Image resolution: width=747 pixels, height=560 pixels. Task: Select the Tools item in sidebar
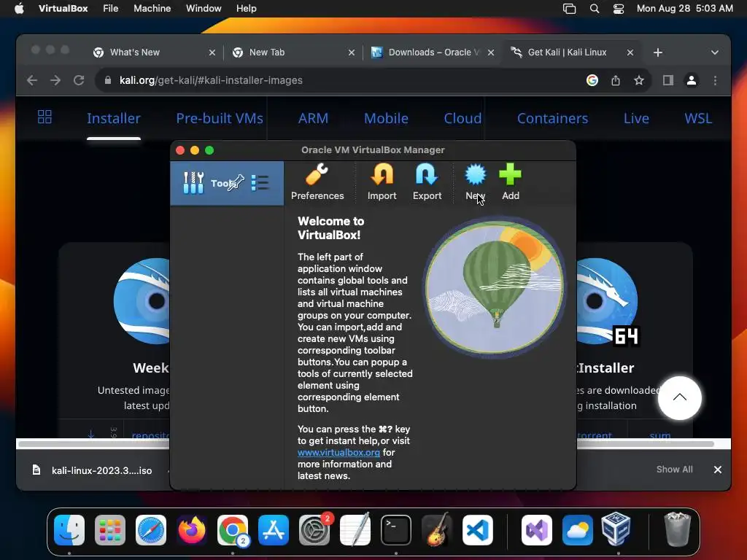227,183
